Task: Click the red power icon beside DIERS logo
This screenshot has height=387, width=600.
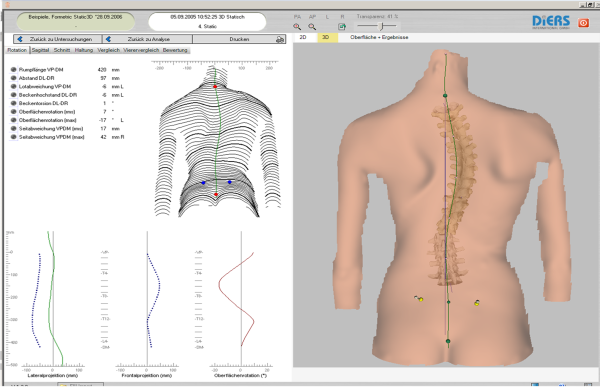Action: click(584, 23)
